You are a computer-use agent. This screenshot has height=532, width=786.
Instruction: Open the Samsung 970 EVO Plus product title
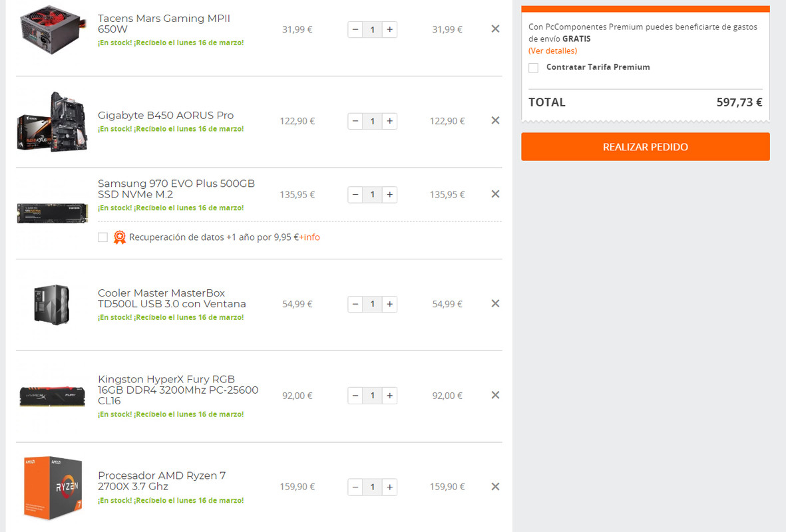click(x=176, y=189)
